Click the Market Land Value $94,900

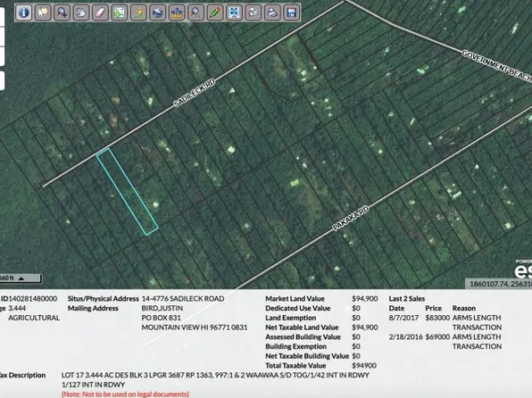pos(365,299)
